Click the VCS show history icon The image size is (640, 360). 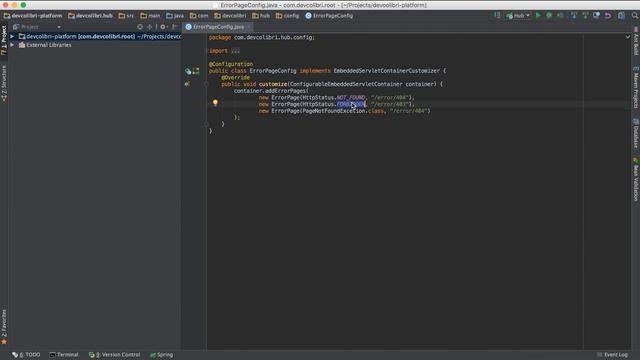[596, 16]
